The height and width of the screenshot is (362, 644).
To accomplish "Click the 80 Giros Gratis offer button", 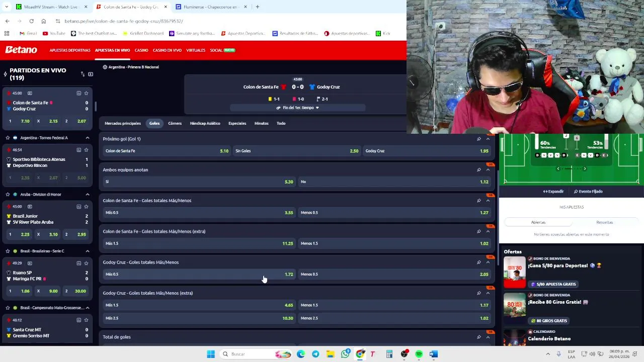I will point(548,321).
